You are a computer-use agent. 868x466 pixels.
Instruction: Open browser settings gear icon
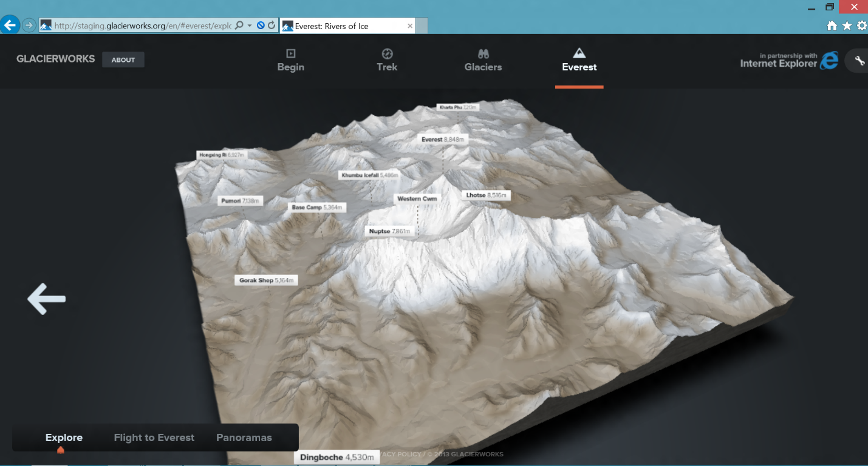[861, 25]
